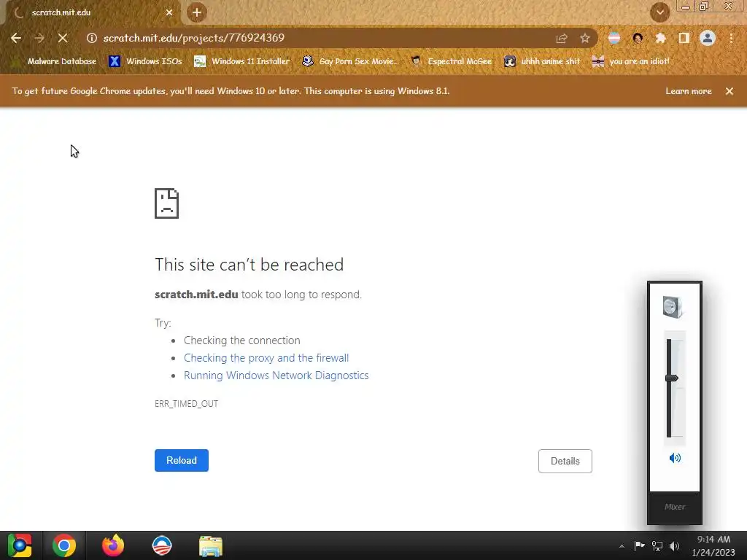Screen dimensions: 747x560
Task: Open the clock showing 9:14 AM
Action: pyautogui.click(x=713, y=545)
